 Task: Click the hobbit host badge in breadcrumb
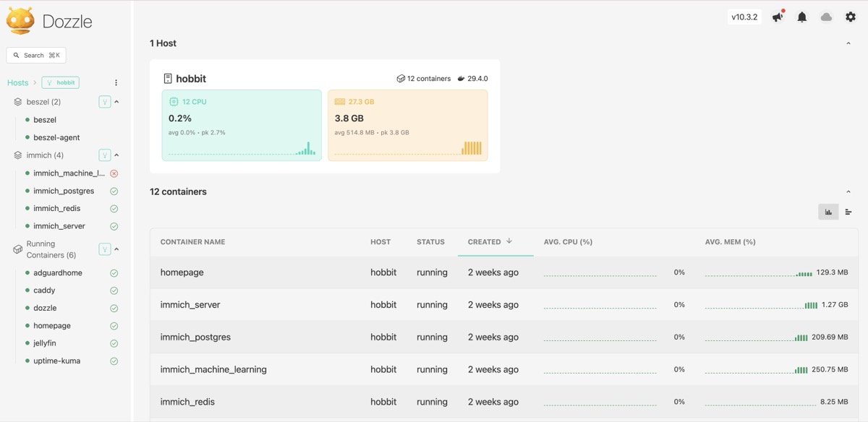(60, 82)
